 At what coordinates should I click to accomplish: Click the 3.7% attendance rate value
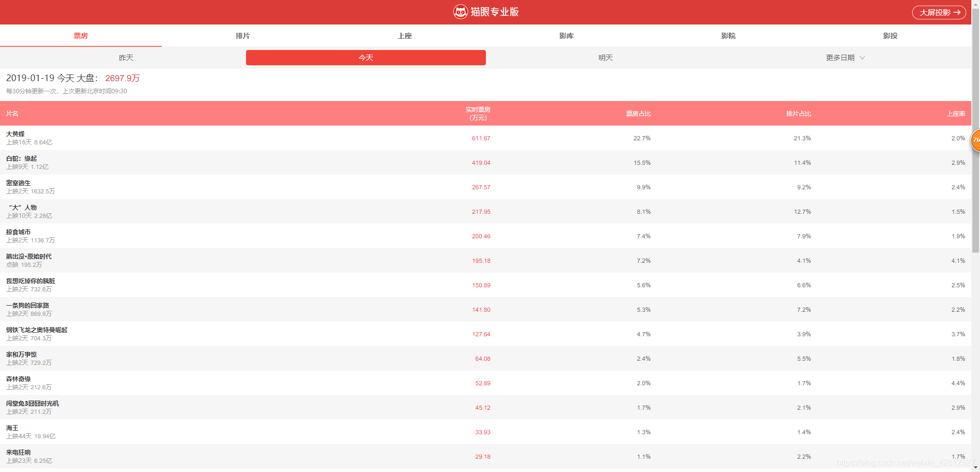[958, 334]
